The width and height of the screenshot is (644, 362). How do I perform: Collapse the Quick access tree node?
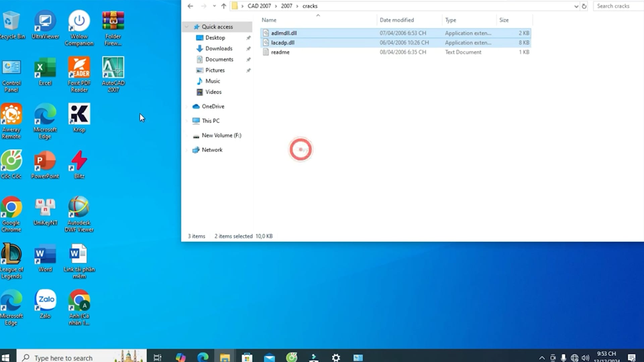click(x=187, y=27)
